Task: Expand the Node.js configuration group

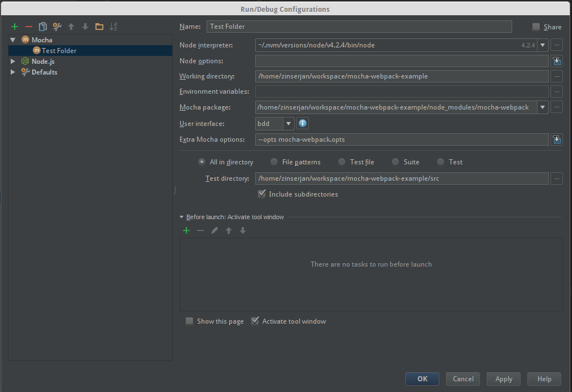Action: (12, 61)
